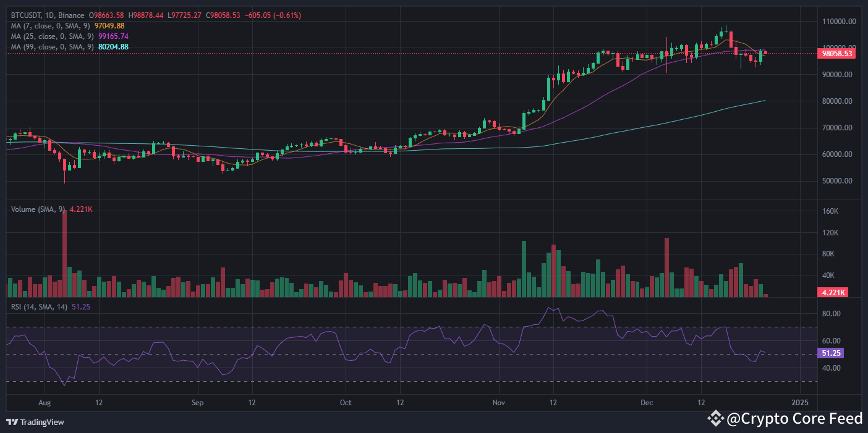Click the 70000.00 price axis label

point(838,128)
